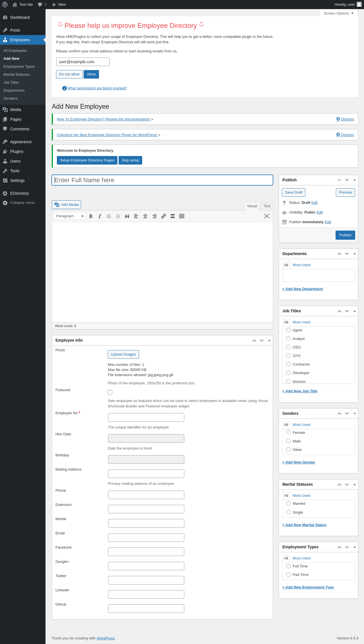Click the Publish button
This screenshot has height=644, width=364.
345,235
